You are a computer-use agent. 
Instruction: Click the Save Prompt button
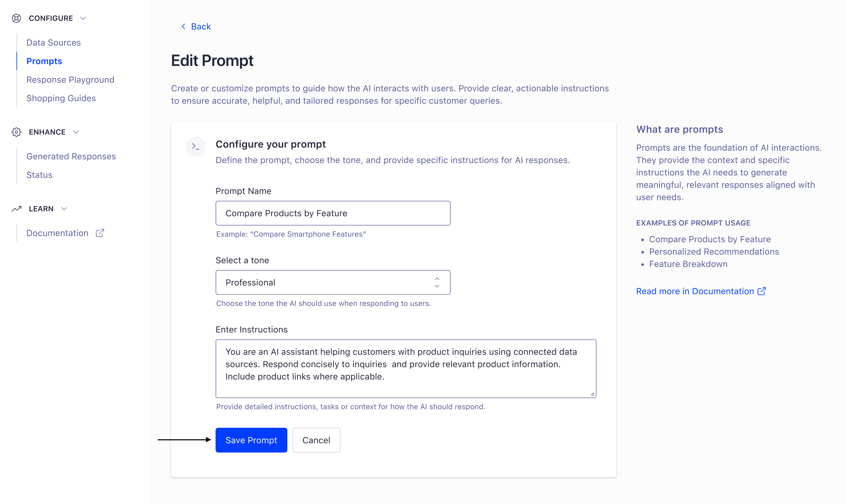point(251,440)
